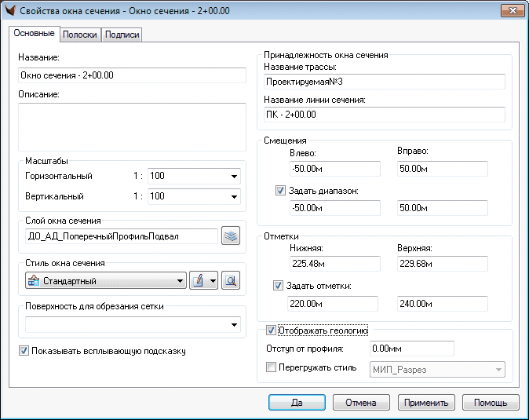The width and height of the screenshot is (529, 420).
Task: Click the 'Отступ от профиля' input field
Action: (x=410, y=349)
